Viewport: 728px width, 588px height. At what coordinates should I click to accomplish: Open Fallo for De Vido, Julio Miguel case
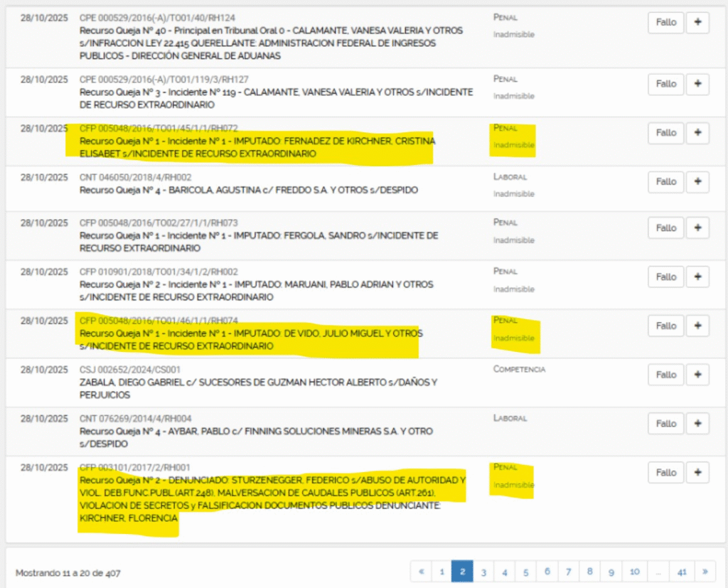(x=665, y=326)
